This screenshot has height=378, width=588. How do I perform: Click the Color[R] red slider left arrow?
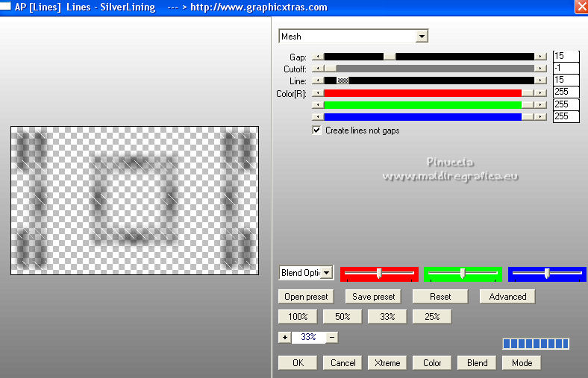(318, 93)
